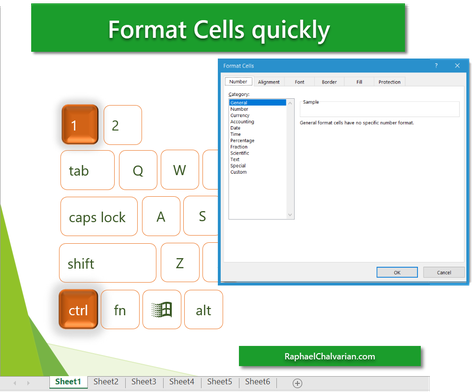Switch to the Sheet6 tab

tap(258, 382)
